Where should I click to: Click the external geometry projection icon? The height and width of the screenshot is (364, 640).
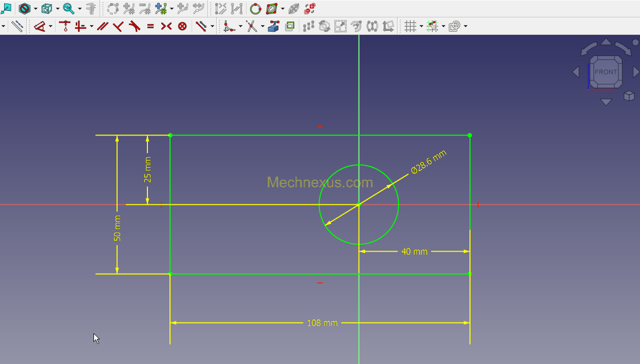274,26
